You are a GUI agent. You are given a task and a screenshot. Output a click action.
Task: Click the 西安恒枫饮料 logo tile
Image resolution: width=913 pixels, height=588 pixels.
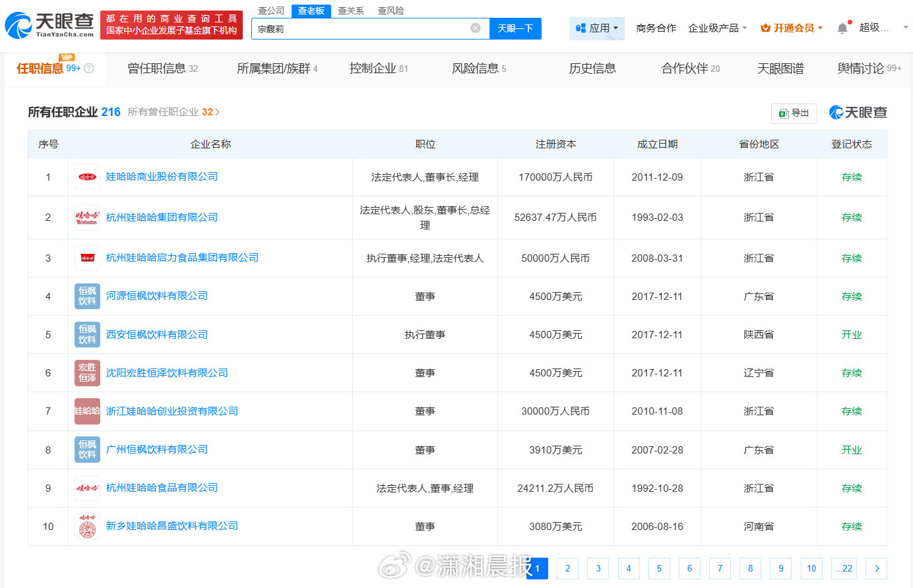(x=87, y=334)
